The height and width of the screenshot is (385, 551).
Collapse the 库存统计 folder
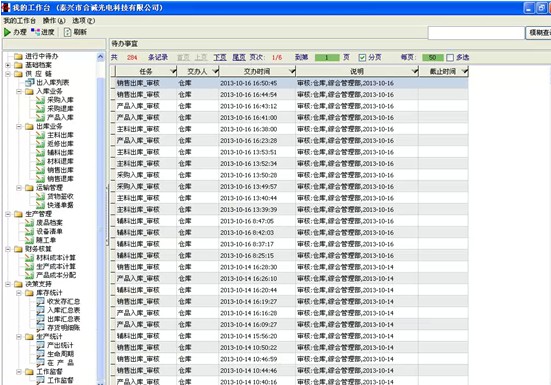coord(19,293)
